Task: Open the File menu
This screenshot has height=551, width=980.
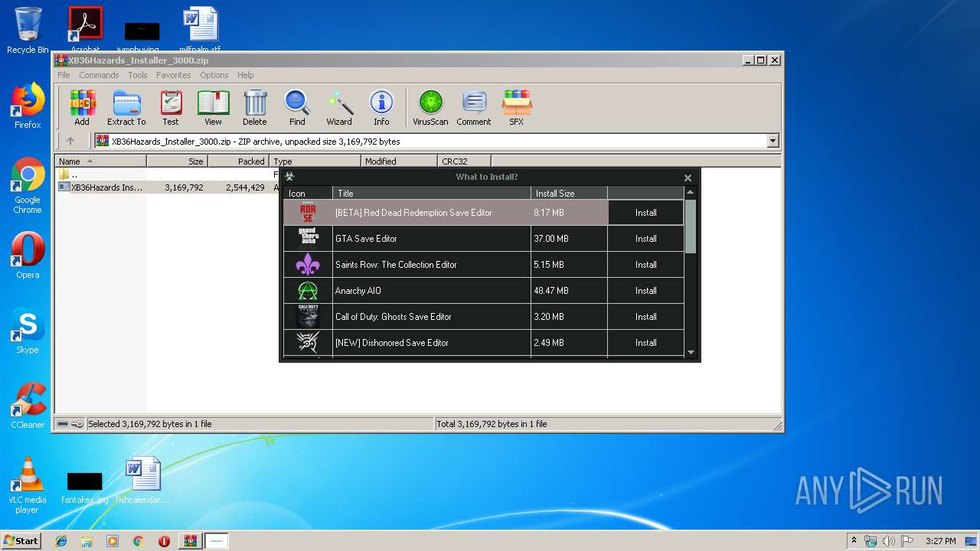Action: pyautogui.click(x=64, y=75)
